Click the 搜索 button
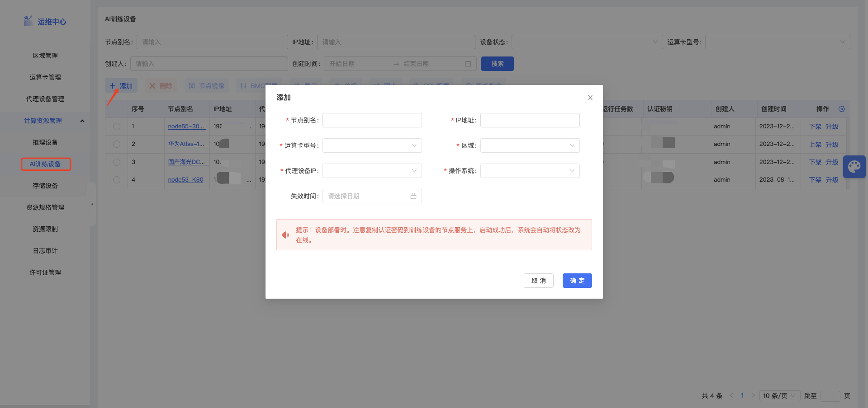Viewport: 868px width, 408px height. coord(497,64)
